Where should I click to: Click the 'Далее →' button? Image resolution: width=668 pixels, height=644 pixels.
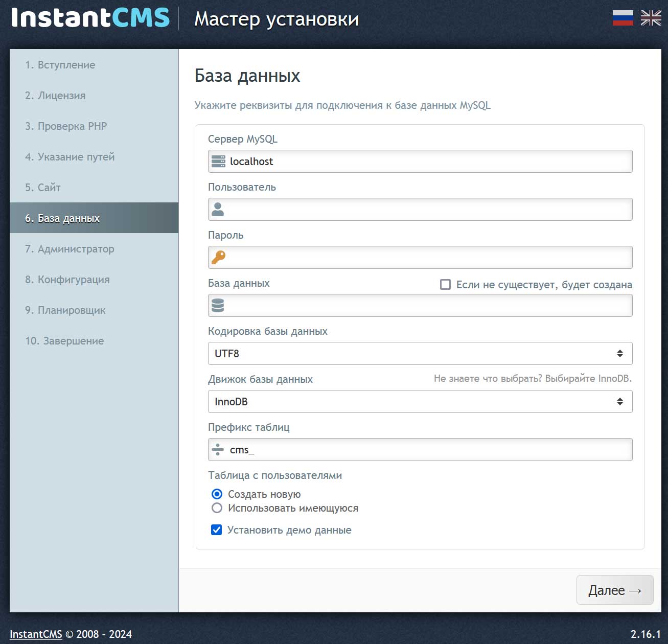point(615,590)
